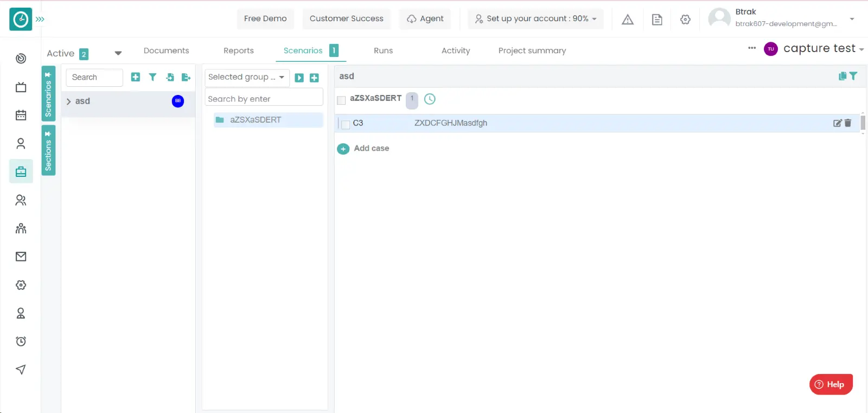The height and width of the screenshot is (413, 868).
Task: Check the aZSXaSDERT section checkbox
Action: [x=341, y=100]
